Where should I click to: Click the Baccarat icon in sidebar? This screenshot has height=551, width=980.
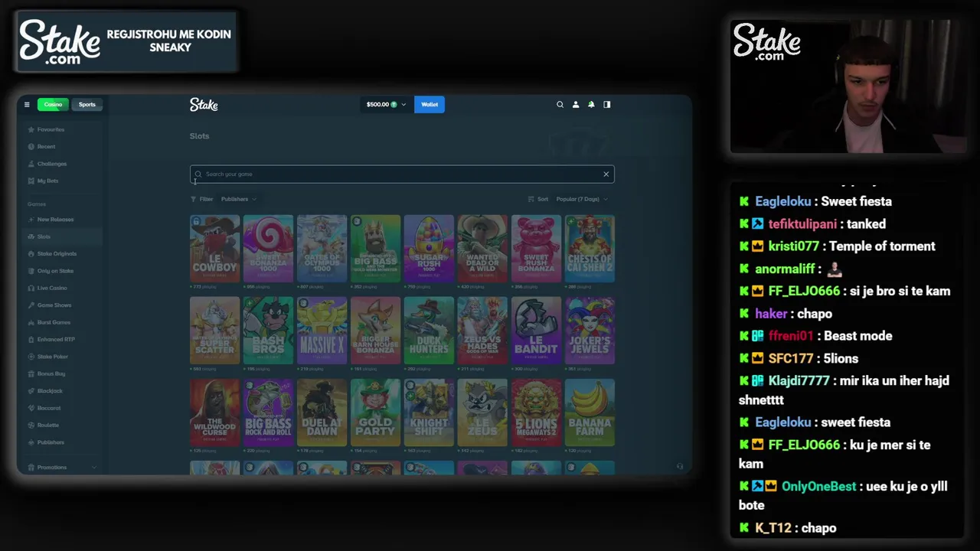[x=31, y=408]
